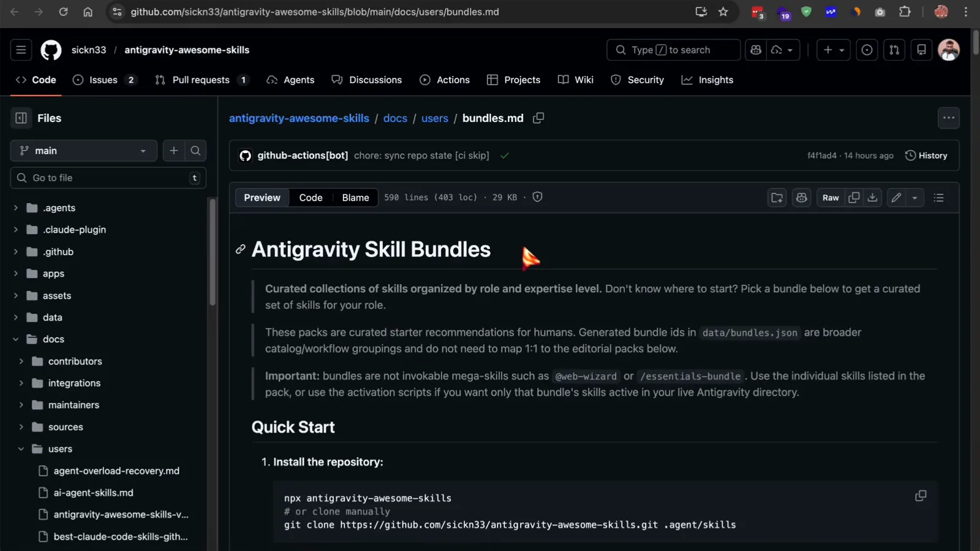Screen dimensions: 980x551
Task: Add a new file with plus button
Action: coord(174,151)
